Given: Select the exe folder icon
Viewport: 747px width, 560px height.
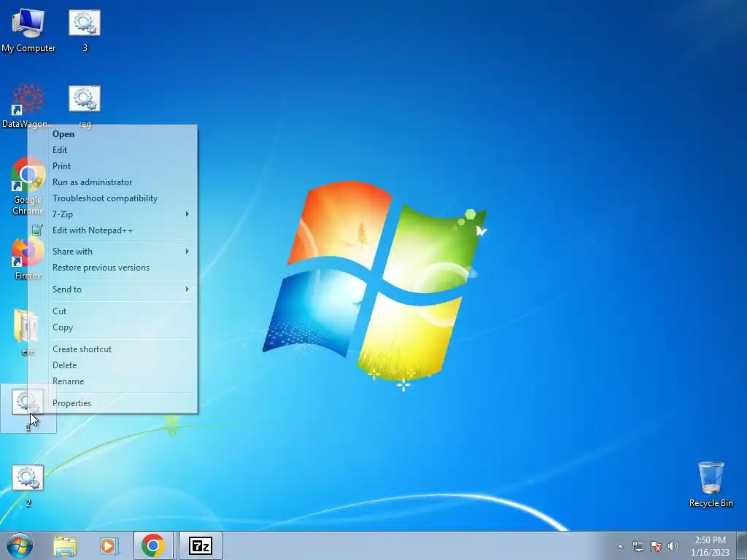Looking at the screenshot, I should tap(28, 332).
